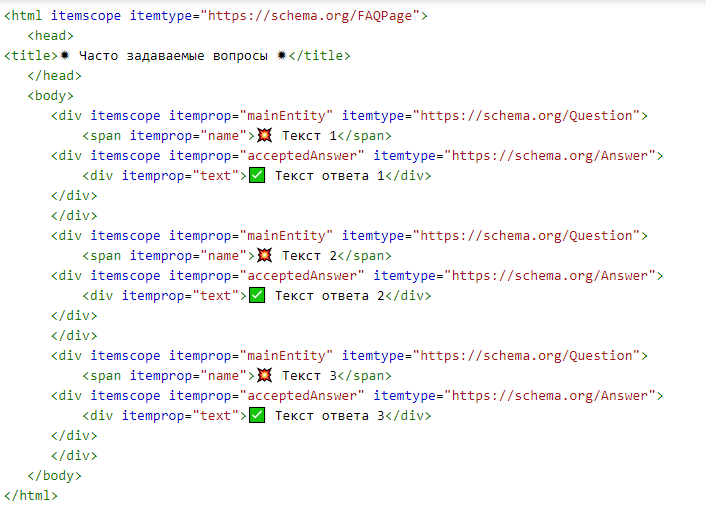Click the Текст ответа 2 answer text
The width and height of the screenshot is (706, 525).
329,296
